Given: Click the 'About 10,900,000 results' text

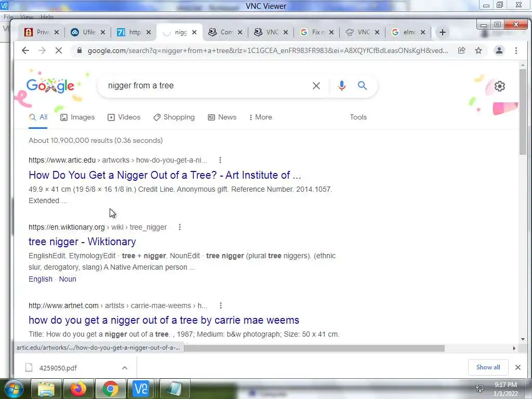Looking at the screenshot, I should click(x=96, y=140).
